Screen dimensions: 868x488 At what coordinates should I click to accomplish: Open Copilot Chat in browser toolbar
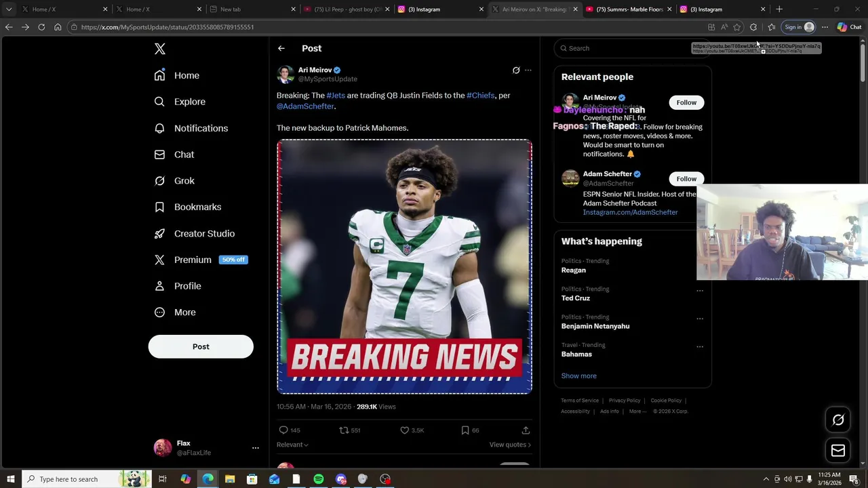(x=849, y=27)
